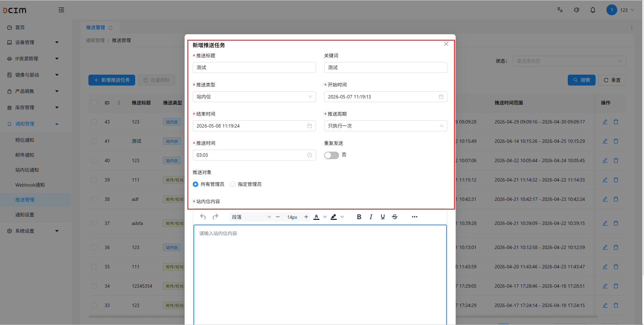Delete row 43 trash icon
Screen dimensions: 644x325
(616, 122)
